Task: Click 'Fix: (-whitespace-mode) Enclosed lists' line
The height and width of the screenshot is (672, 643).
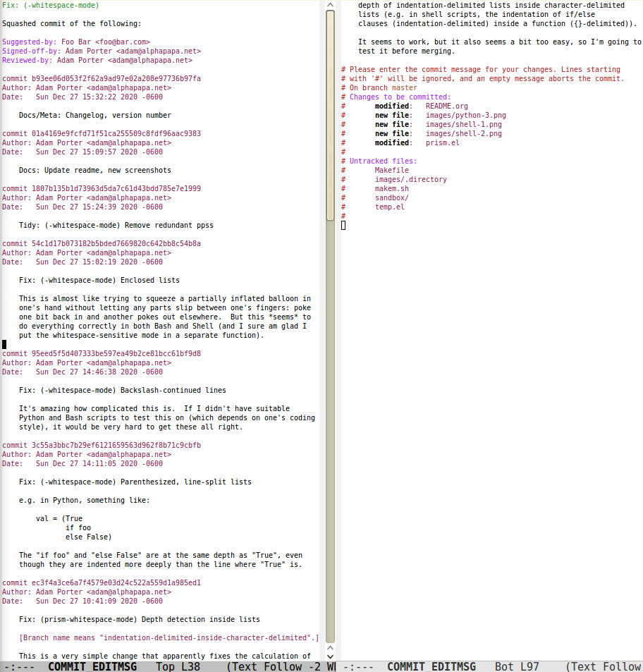Action: tap(99, 280)
